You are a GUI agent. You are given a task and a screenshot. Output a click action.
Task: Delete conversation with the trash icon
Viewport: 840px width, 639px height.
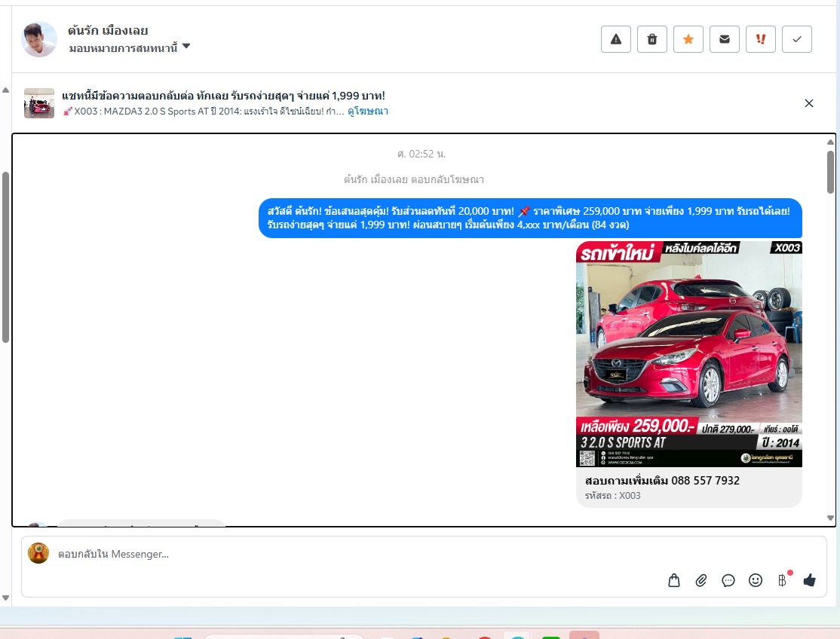(651, 39)
